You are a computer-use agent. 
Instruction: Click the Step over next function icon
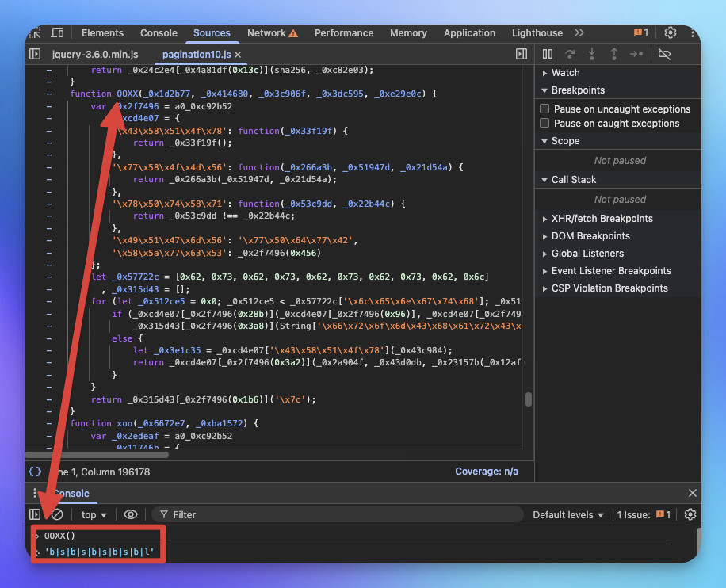click(x=570, y=54)
